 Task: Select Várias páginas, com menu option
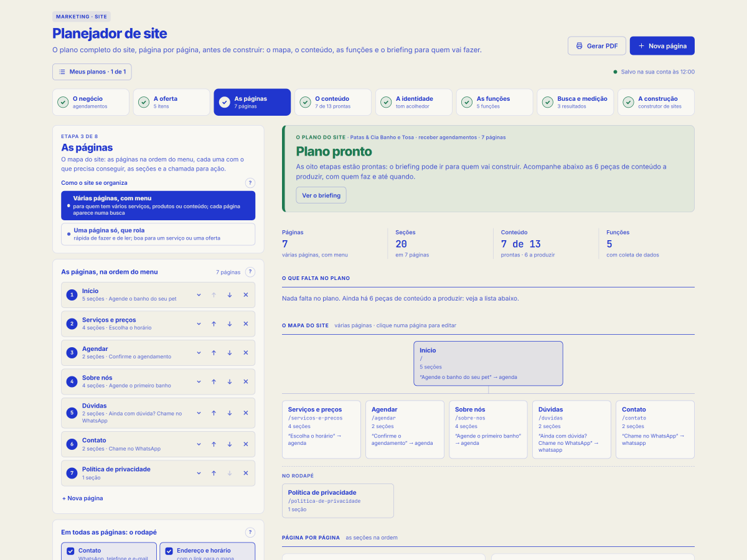158,205
